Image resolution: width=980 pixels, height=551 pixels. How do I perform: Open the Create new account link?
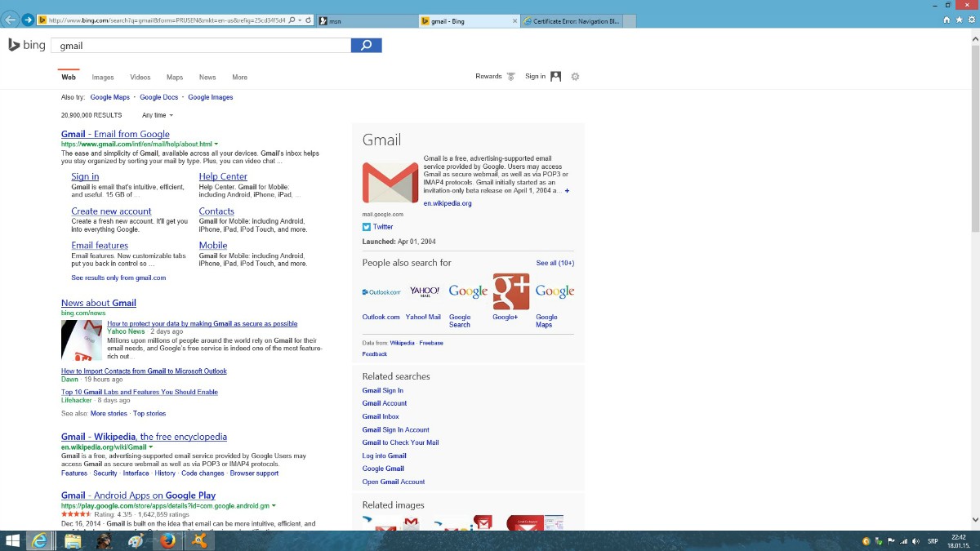(111, 211)
